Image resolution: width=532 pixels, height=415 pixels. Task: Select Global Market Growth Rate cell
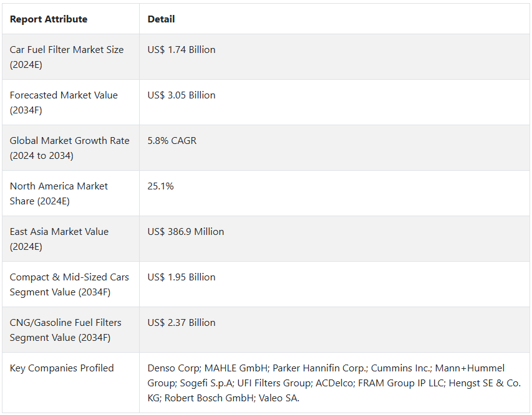[70, 148]
